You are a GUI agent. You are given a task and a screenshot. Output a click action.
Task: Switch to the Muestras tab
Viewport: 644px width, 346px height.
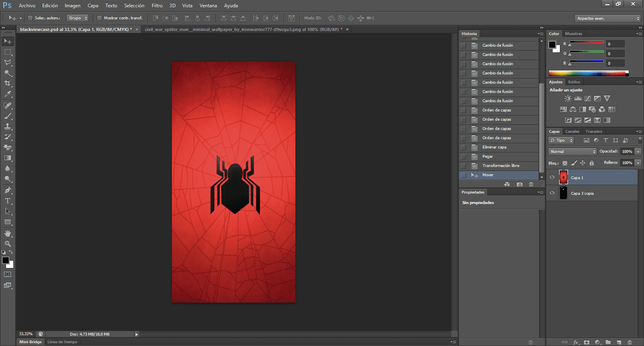[574, 34]
